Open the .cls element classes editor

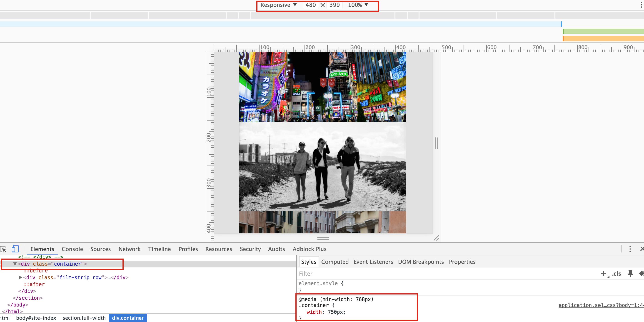[617, 274]
